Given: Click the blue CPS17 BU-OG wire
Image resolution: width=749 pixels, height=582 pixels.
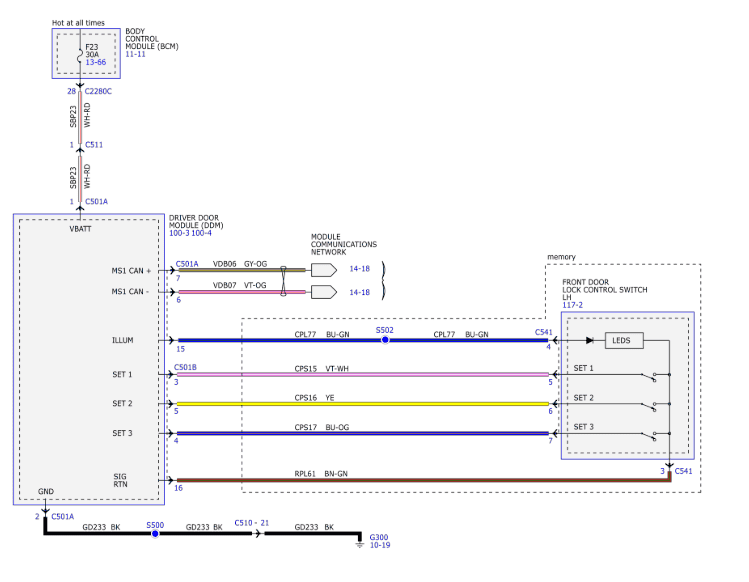Looking at the screenshot, I should pos(362,435).
